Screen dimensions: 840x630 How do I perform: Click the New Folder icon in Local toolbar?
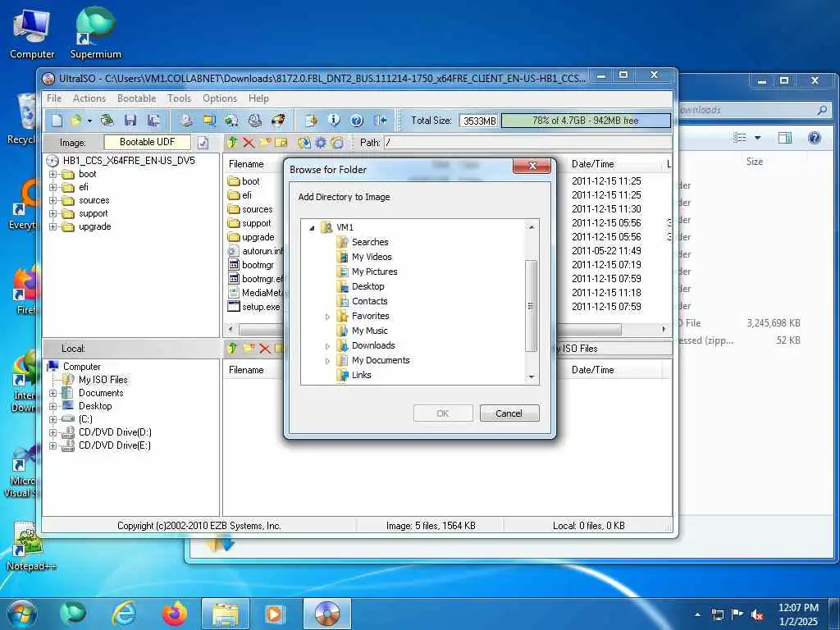(249, 348)
